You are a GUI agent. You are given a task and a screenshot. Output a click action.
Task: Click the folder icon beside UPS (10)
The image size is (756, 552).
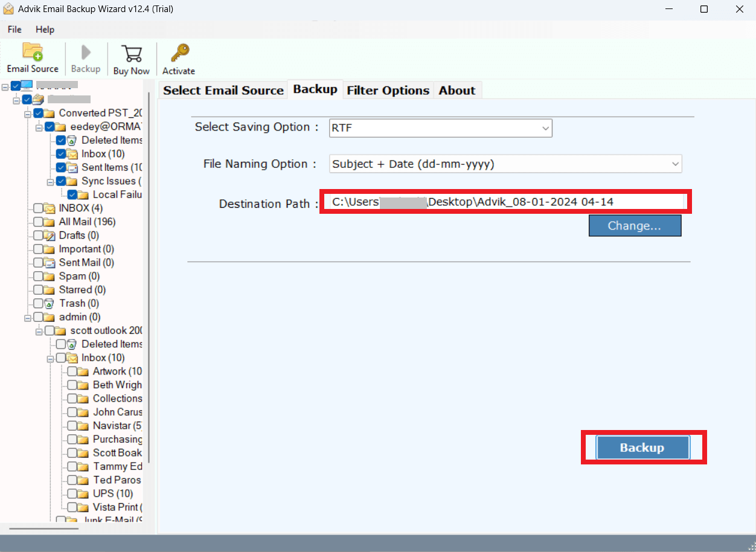pyautogui.click(x=83, y=493)
